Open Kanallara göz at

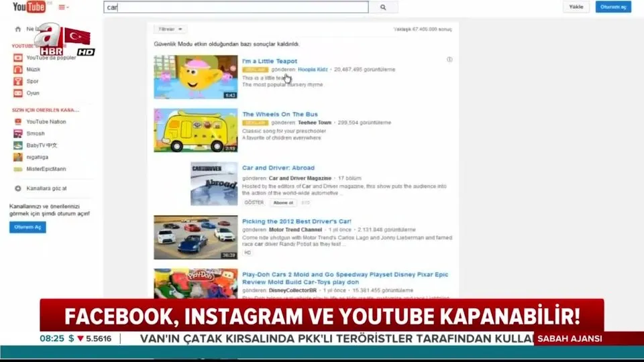pos(46,188)
